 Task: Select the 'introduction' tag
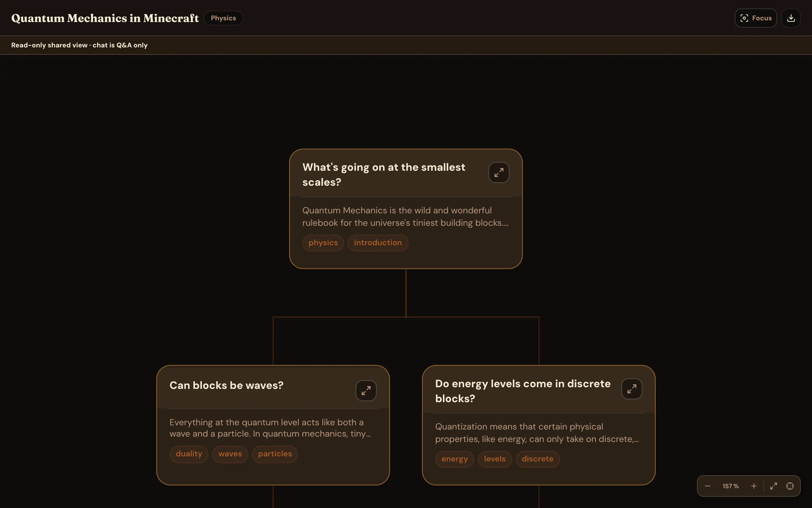(x=378, y=243)
